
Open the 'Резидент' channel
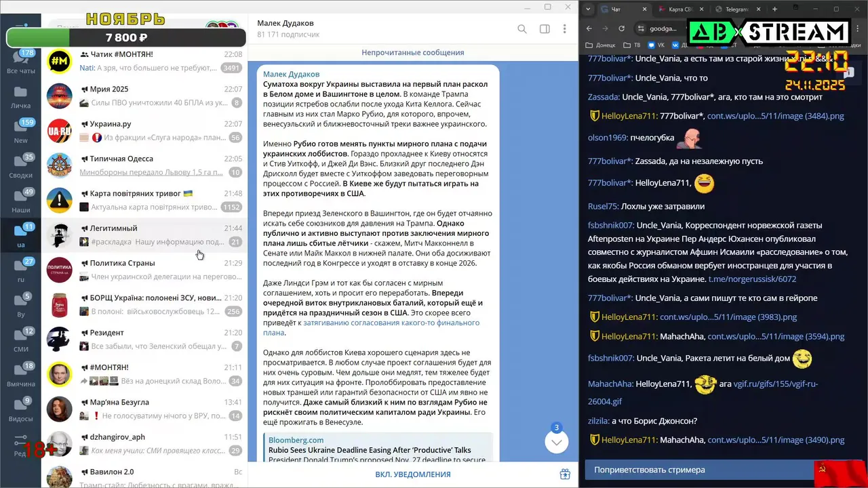click(144, 340)
